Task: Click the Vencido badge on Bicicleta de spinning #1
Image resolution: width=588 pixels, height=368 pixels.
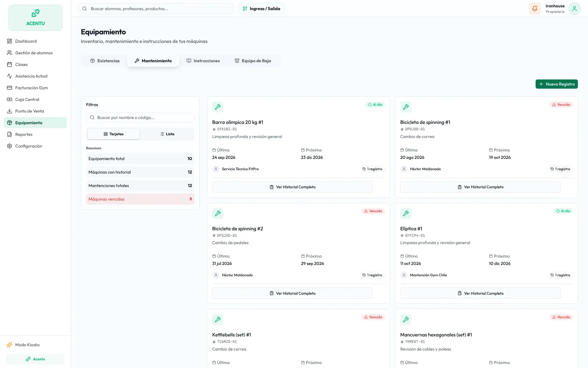Action: click(x=561, y=105)
